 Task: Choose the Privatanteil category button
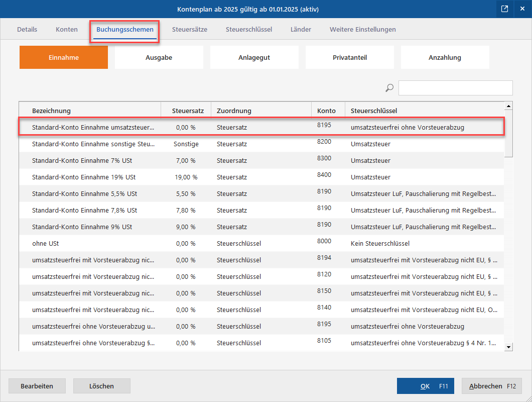[x=350, y=57]
